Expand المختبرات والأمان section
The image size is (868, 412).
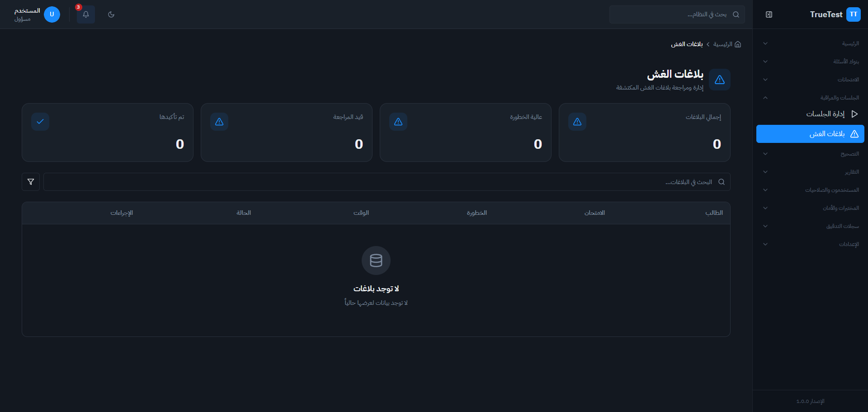tap(810, 208)
